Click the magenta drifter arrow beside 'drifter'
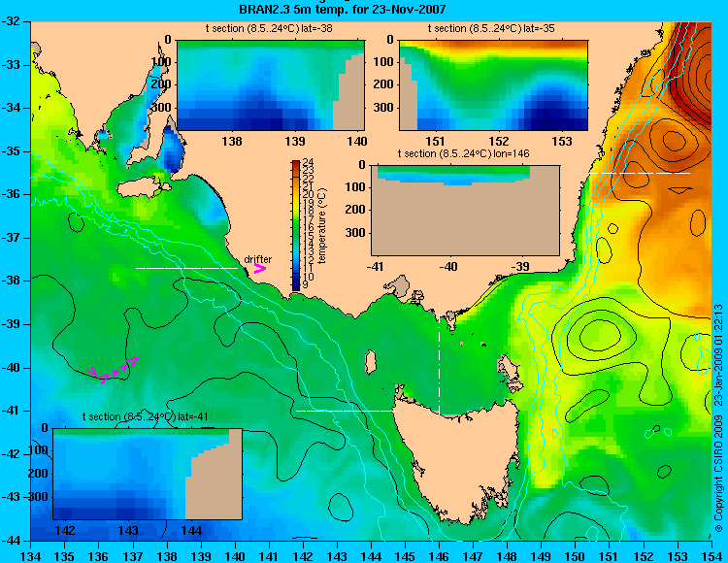This screenshot has width=728, height=563. (x=259, y=269)
